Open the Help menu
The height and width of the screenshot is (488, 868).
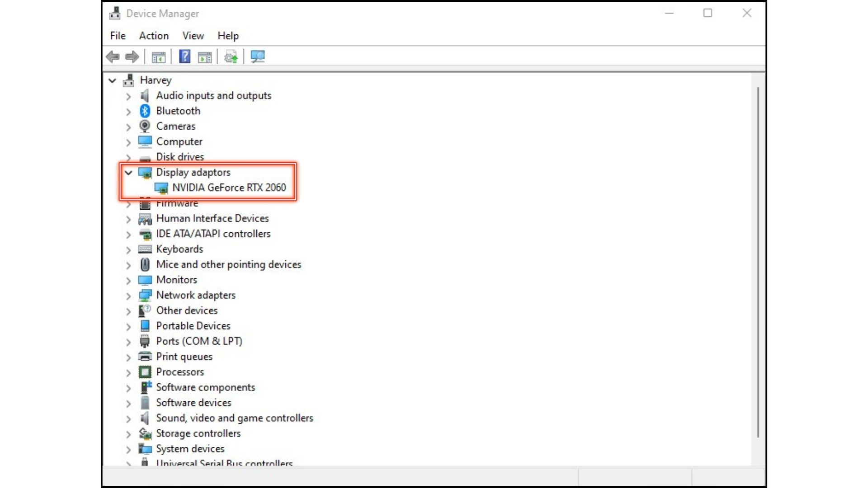(228, 36)
